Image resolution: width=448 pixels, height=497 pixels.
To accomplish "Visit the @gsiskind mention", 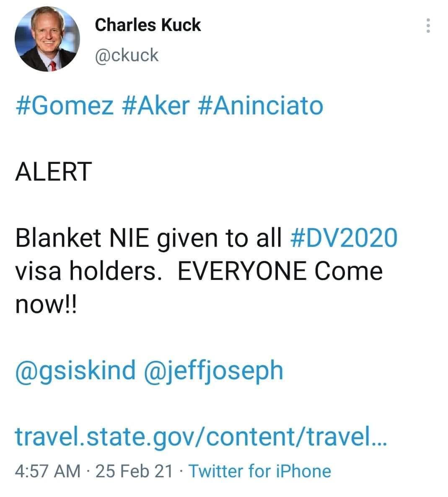I will (76, 370).
